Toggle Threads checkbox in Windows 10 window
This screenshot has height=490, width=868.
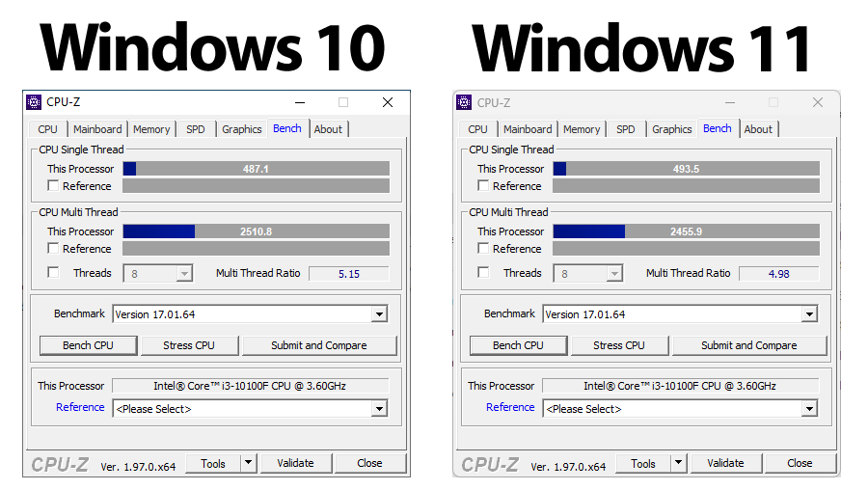pyautogui.click(x=53, y=272)
